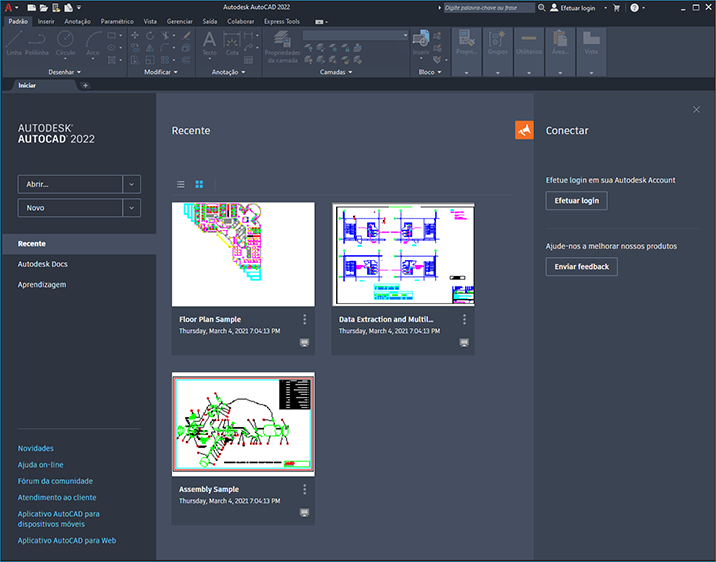Click the keyword search input field
The image size is (716, 562).
(489, 8)
